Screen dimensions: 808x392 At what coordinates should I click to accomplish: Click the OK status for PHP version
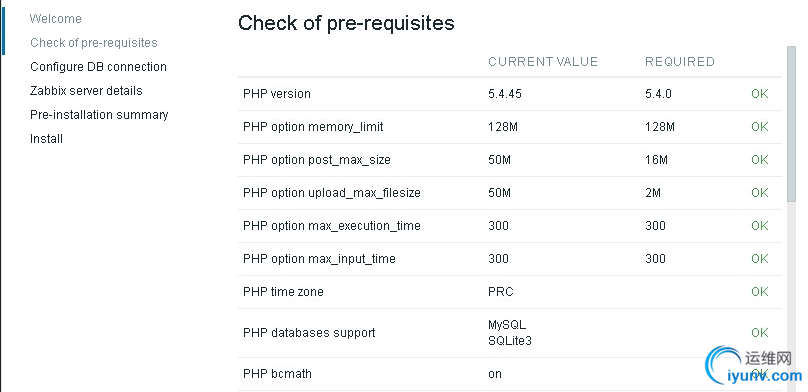point(760,94)
